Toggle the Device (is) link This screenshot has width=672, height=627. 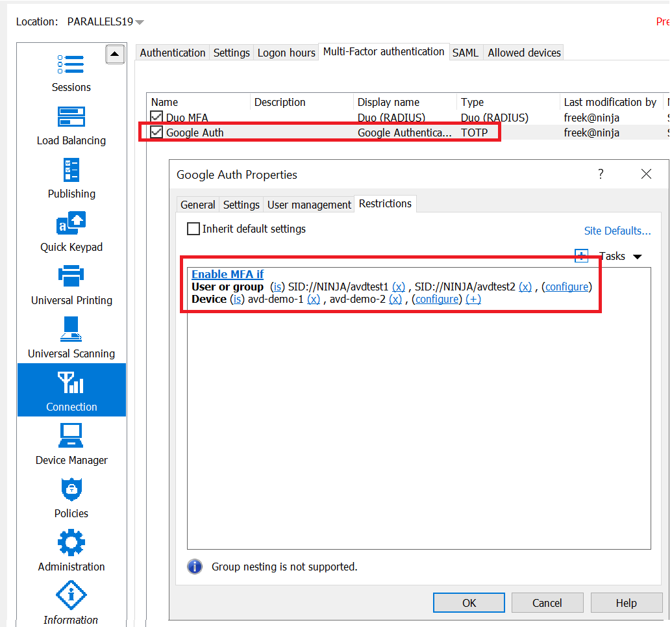tap(237, 299)
